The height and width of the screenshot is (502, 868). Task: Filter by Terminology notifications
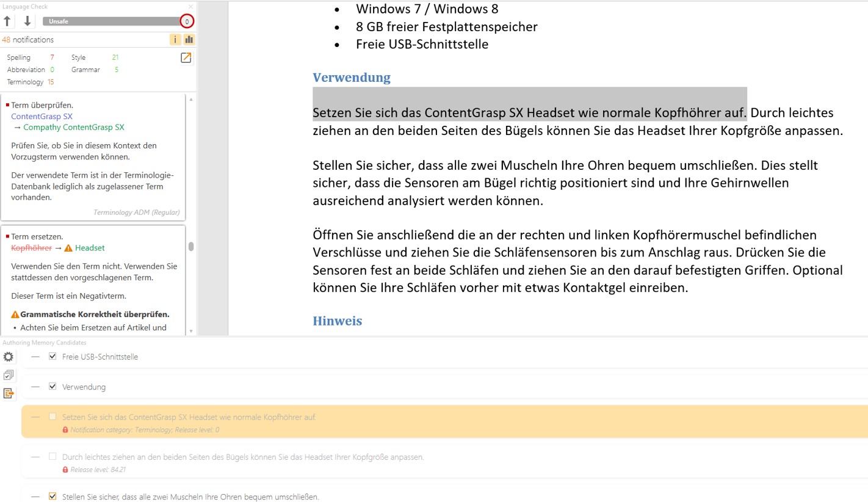click(25, 82)
